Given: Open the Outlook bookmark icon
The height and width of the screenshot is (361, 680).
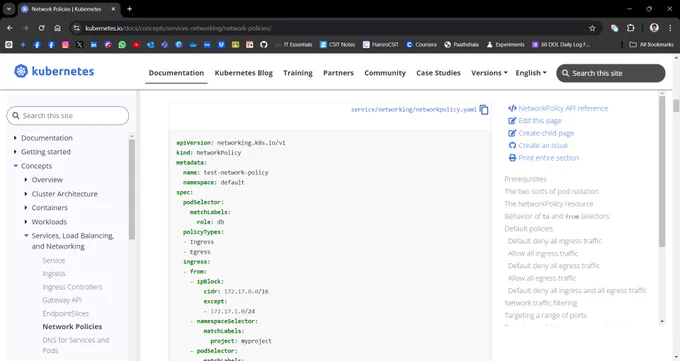Looking at the screenshot, I should (150, 45).
